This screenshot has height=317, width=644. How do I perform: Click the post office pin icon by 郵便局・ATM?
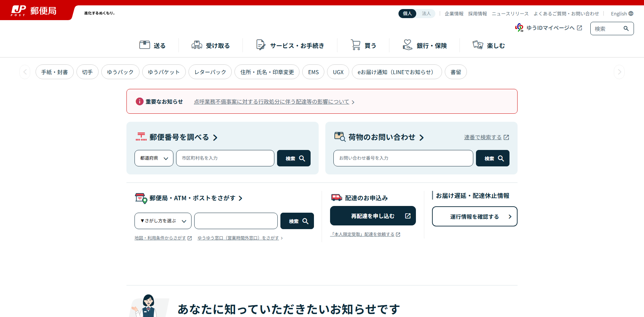click(x=141, y=198)
